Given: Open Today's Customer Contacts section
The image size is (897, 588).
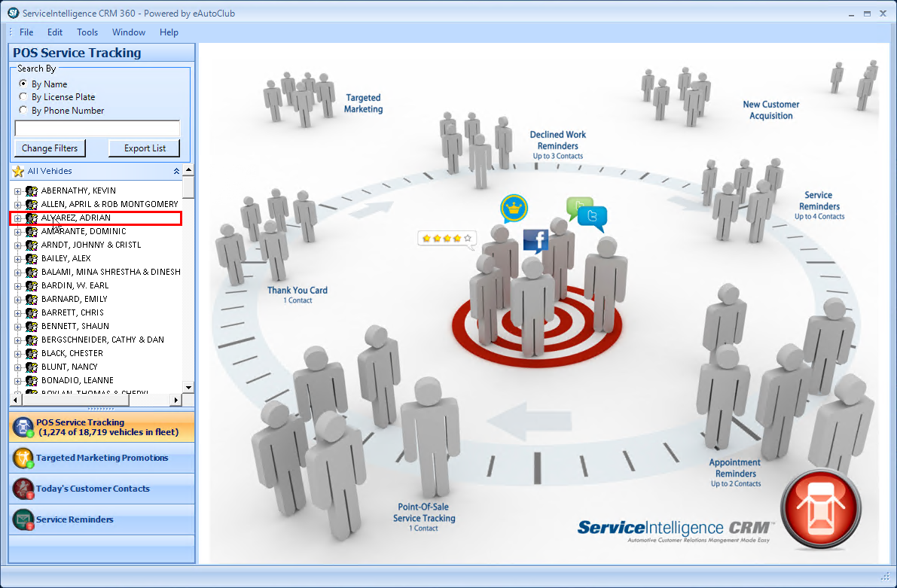Looking at the screenshot, I should pyautogui.click(x=102, y=489).
